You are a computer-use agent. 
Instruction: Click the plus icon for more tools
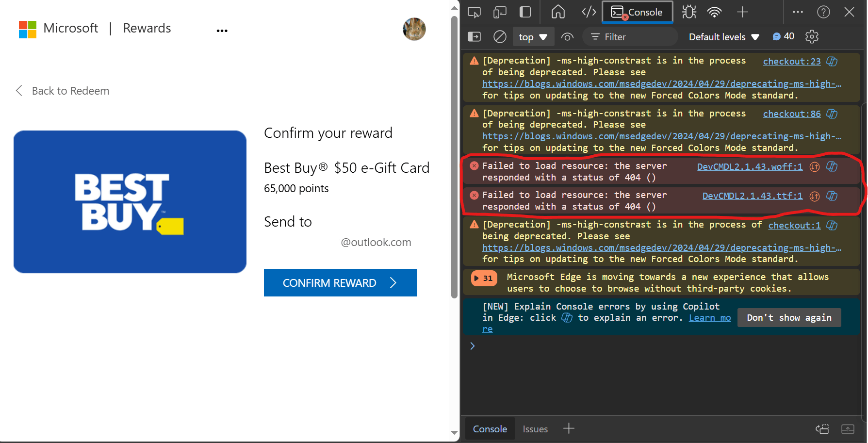[x=742, y=12]
